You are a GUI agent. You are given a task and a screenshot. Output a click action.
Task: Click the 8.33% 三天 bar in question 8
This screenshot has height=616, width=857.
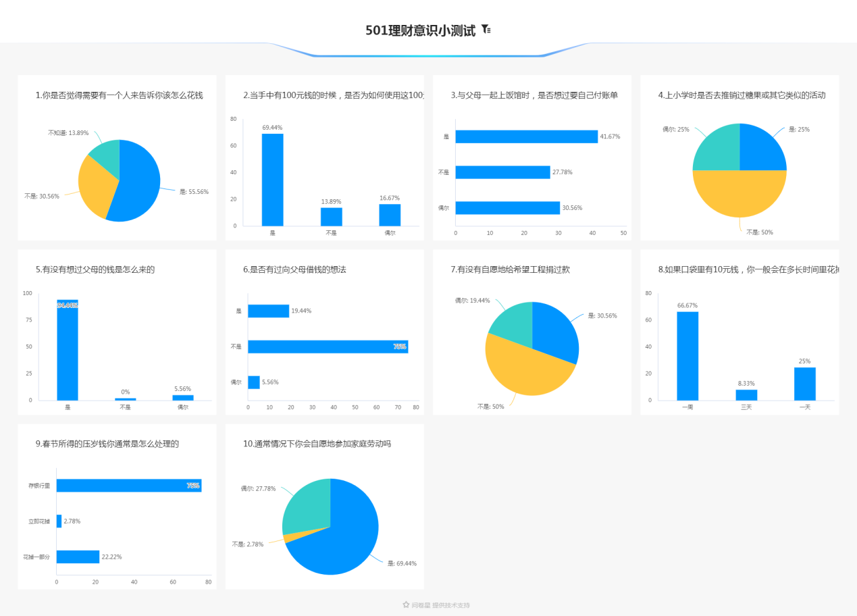pos(746,395)
